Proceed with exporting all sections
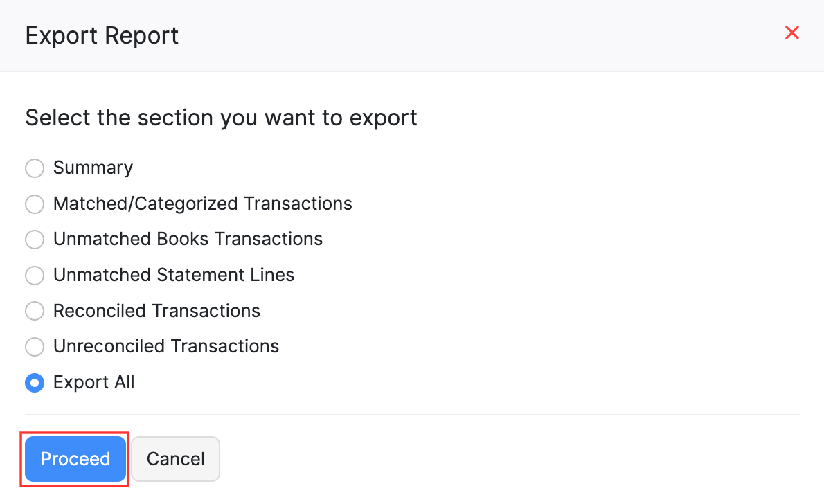Screen dimensions: 824x504 point(75,458)
